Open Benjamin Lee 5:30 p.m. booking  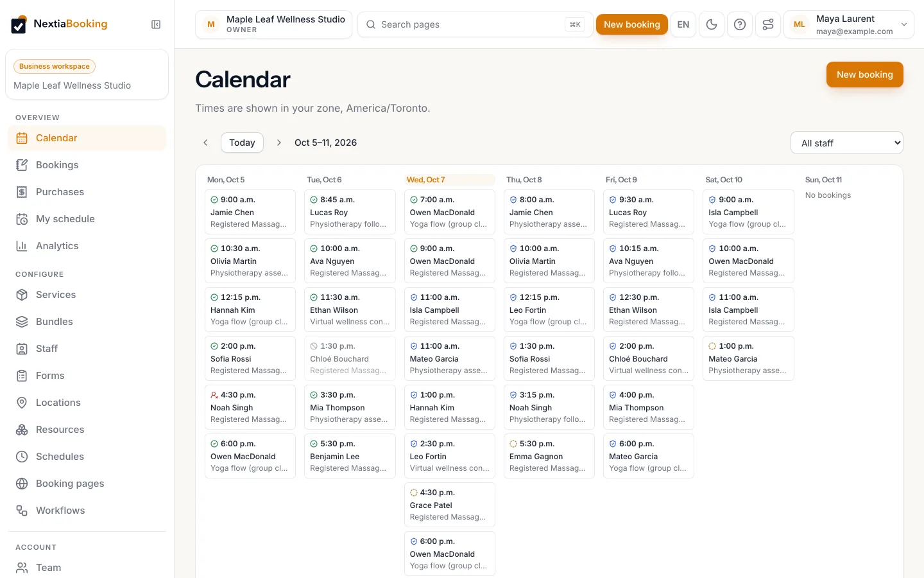(x=350, y=456)
